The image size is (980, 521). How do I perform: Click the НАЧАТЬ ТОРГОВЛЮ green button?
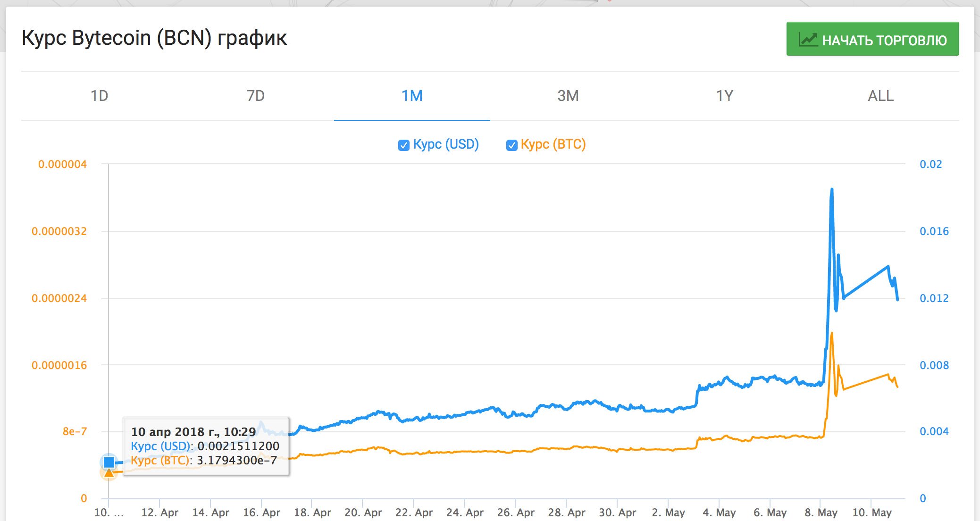click(x=872, y=39)
